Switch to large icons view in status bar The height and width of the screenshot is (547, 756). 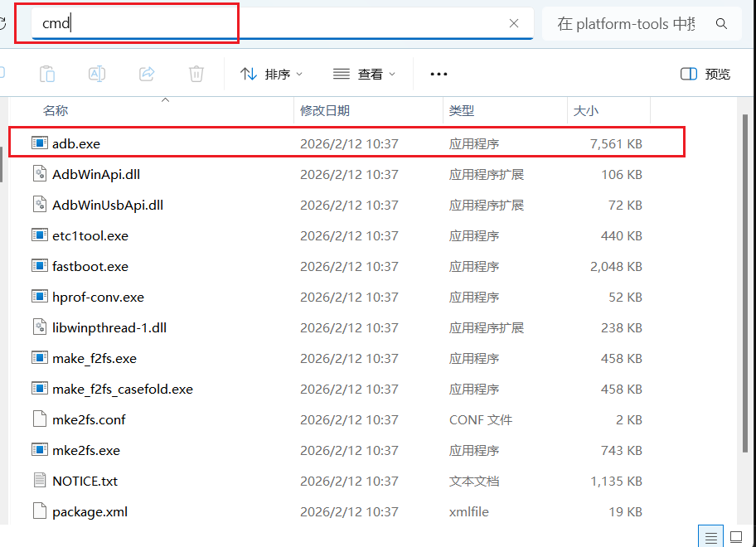point(736,536)
